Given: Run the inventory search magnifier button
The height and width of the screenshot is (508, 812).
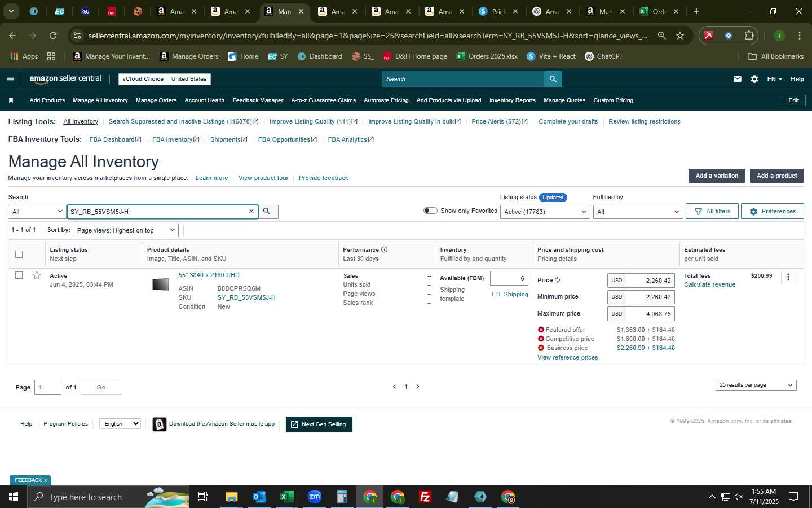Looking at the screenshot, I should 267,211.
